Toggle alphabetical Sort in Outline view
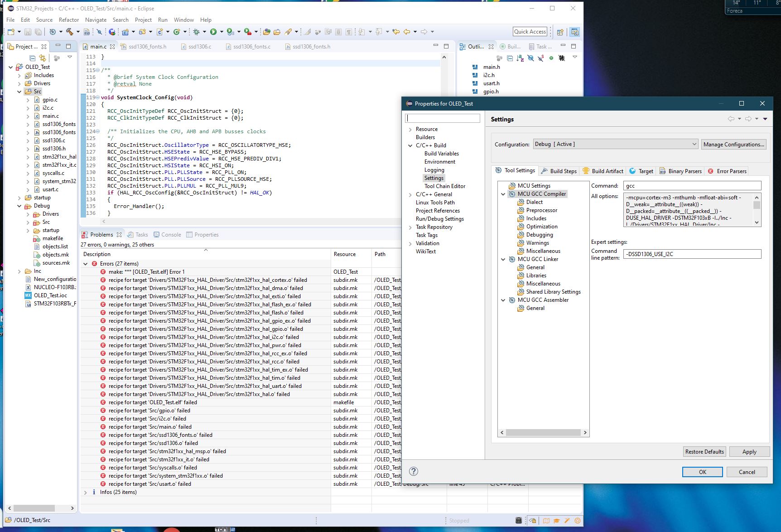Viewport: 781px width, 532px height. 520,58
